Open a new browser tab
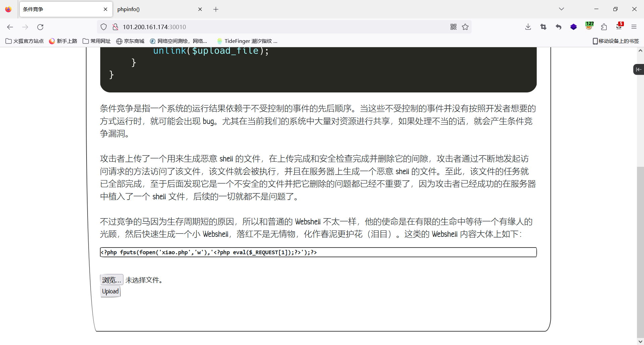 click(x=216, y=9)
